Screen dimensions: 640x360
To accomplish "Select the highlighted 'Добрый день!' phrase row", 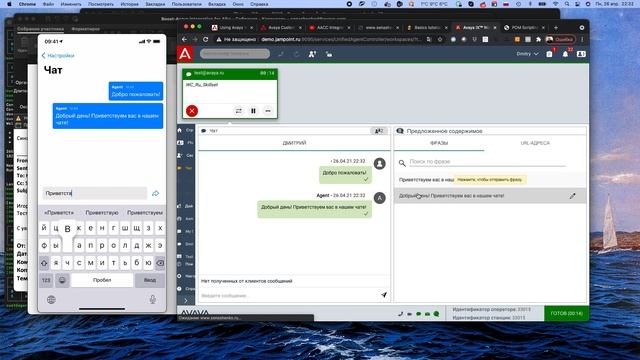I will click(x=490, y=196).
